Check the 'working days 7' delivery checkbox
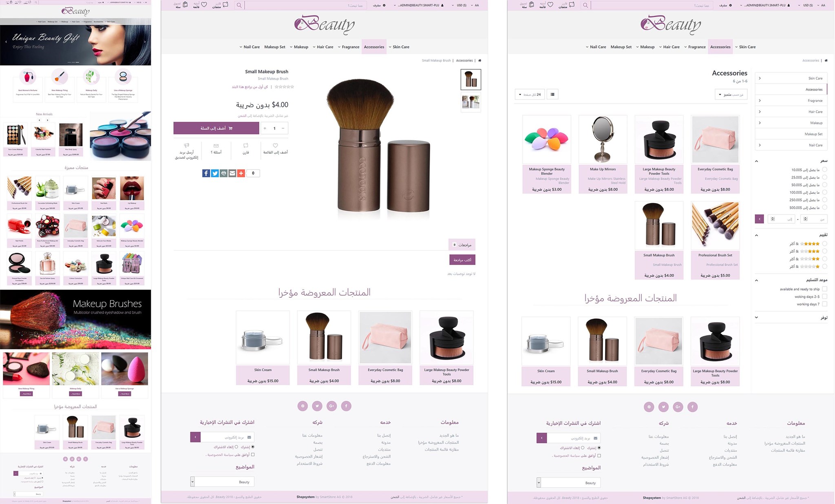 824,304
